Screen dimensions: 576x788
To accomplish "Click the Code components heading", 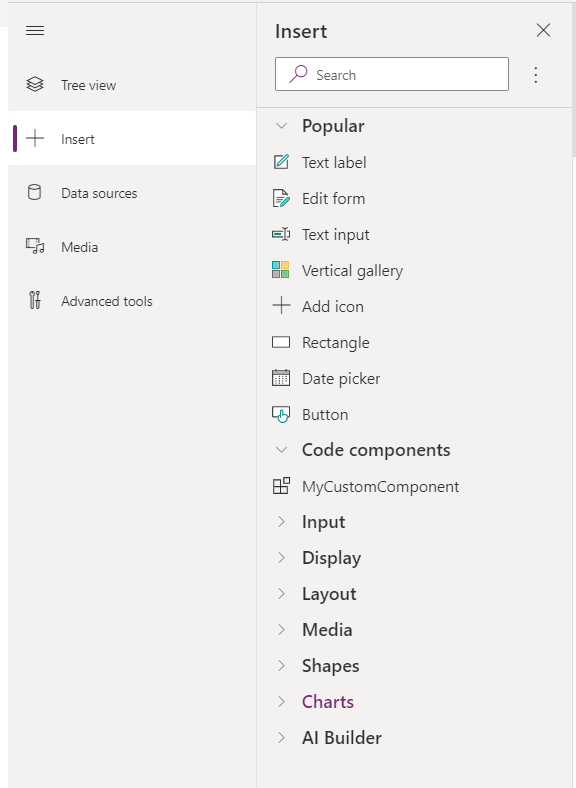I will click(376, 450).
